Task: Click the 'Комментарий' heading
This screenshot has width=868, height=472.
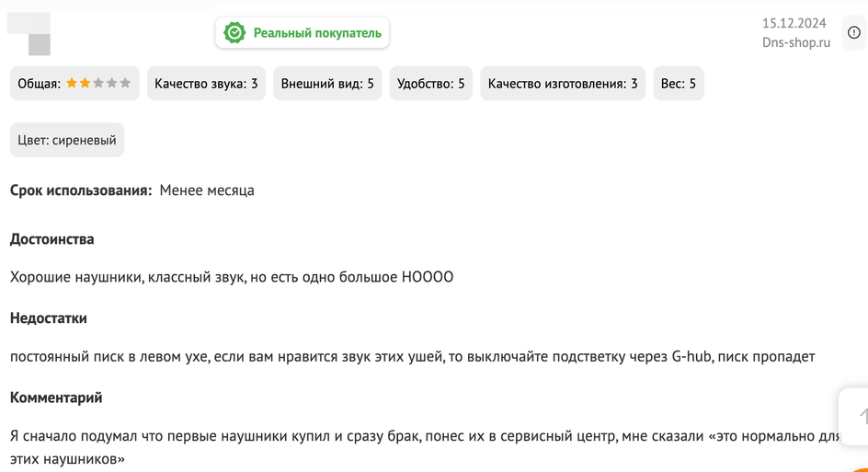Action: click(x=56, y=397)
